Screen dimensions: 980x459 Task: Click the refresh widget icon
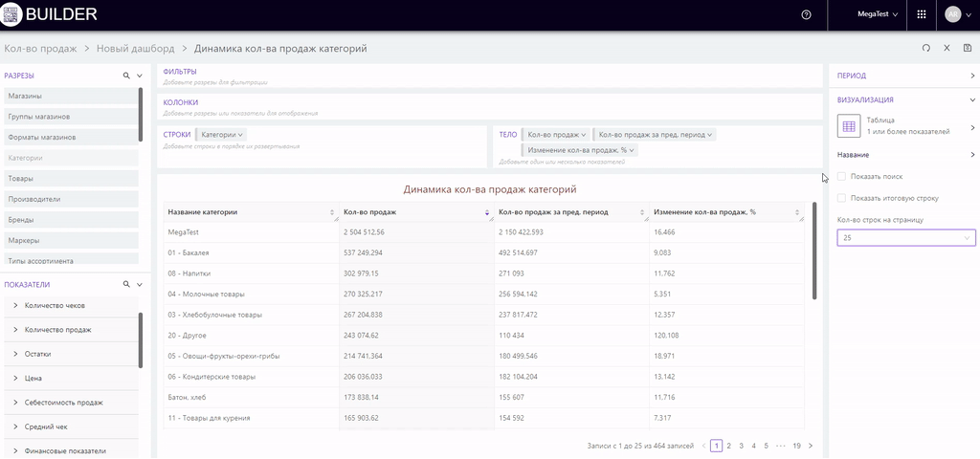(x=925, y=48)
